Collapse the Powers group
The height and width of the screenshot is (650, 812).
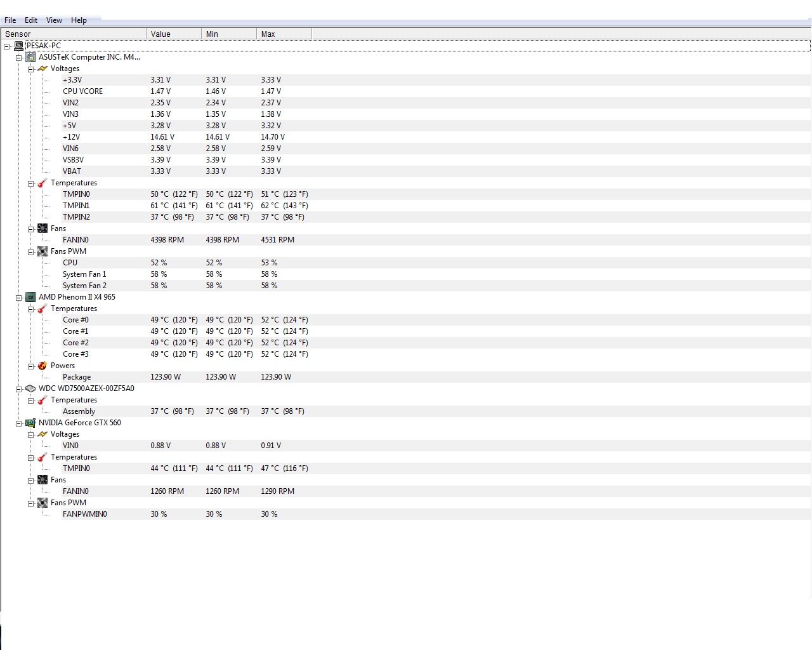pos(30,366)
